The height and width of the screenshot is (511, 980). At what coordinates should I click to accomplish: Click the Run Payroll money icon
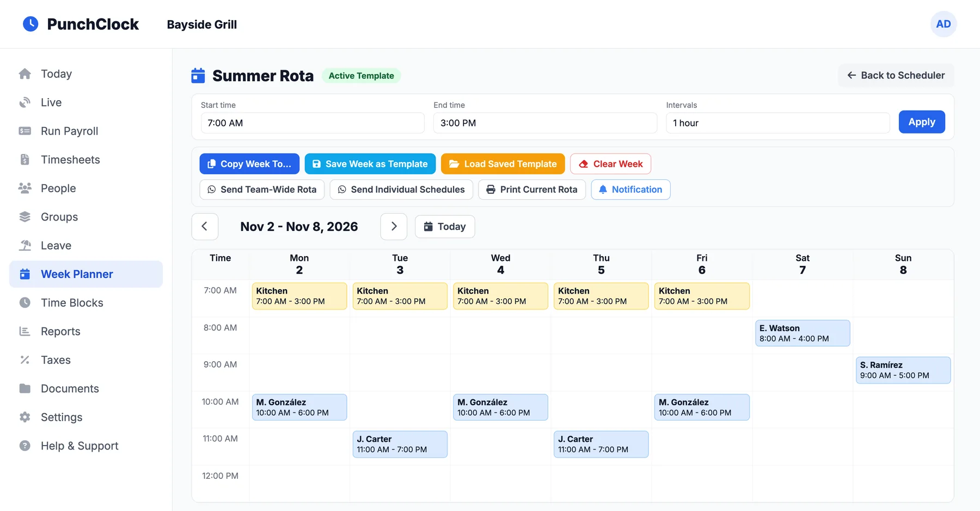click(x=25, y=131)
